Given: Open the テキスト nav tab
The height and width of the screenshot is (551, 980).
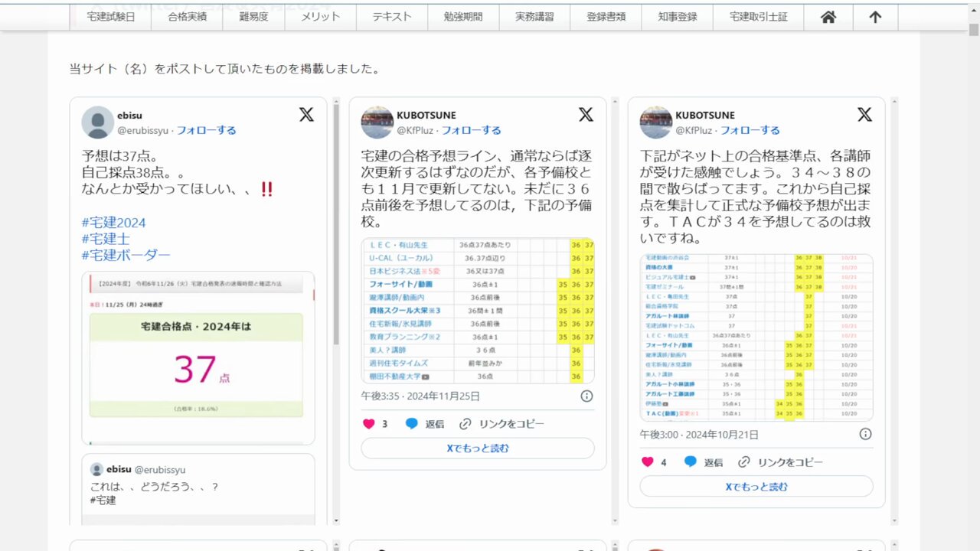Looking at the screenshot, I should tap(392, 17).
